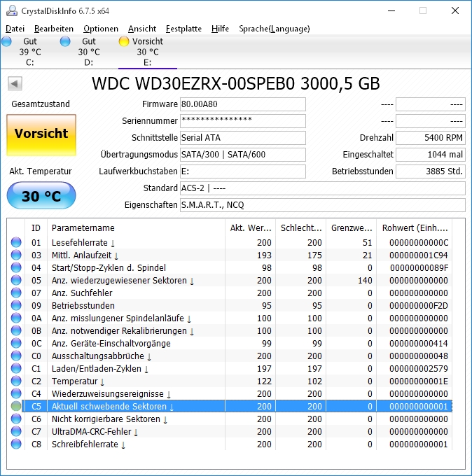Select raw value 000000001C94
This screenshot has height=476, width=472.
point(419,255)
